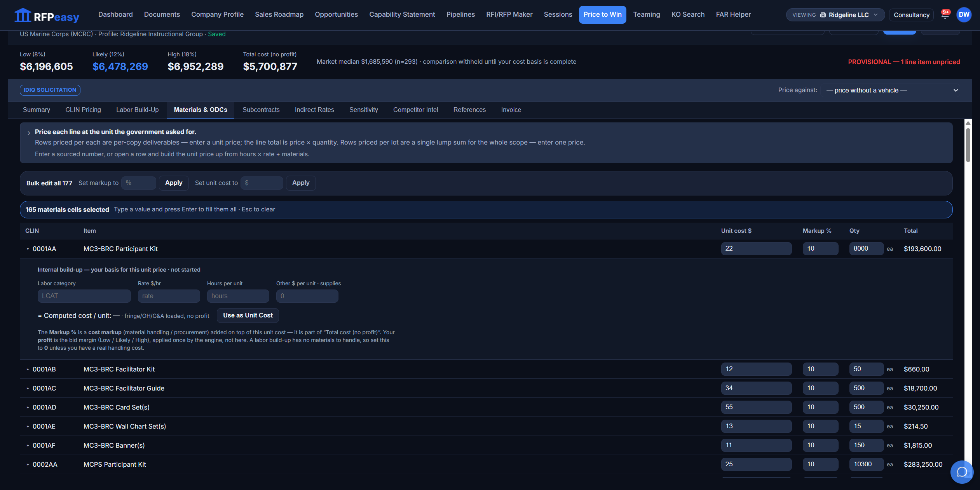Click the Other $ per unit supplies field
The width and height of the screenshot is (980, 490).
307,296
